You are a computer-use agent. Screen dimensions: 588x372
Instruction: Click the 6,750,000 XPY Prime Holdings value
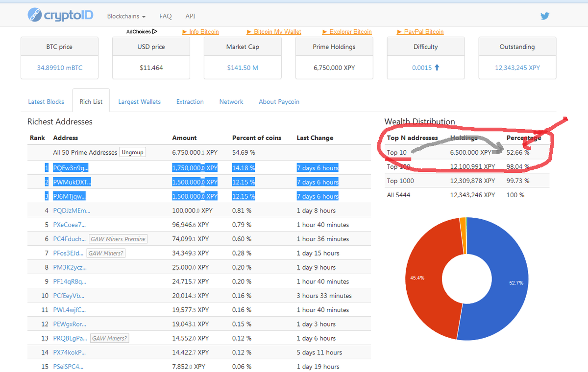pos(334,68)
